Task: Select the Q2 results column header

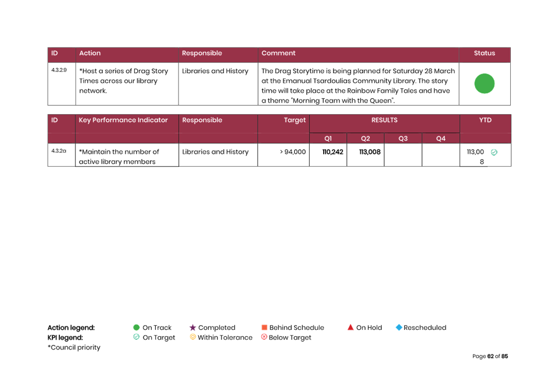Action: 366,138
